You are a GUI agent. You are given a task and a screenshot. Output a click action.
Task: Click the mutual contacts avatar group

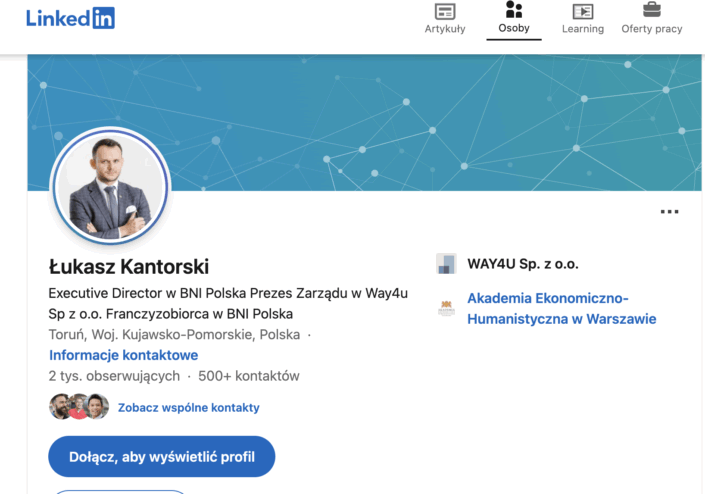[78, 406]
